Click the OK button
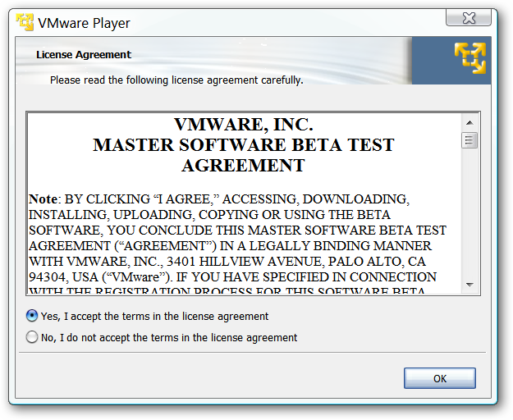 click(440, 378)
